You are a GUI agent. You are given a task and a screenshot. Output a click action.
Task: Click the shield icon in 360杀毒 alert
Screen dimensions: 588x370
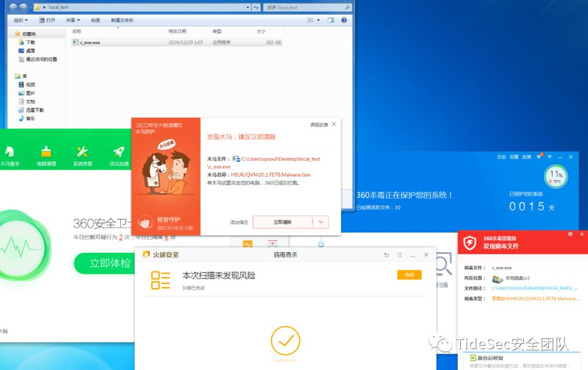470,243
